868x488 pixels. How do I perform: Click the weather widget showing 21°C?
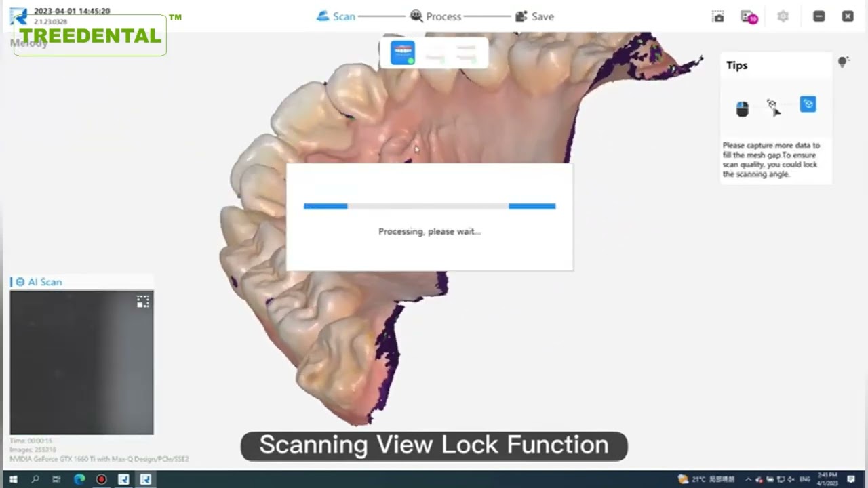tap(706, 479)
